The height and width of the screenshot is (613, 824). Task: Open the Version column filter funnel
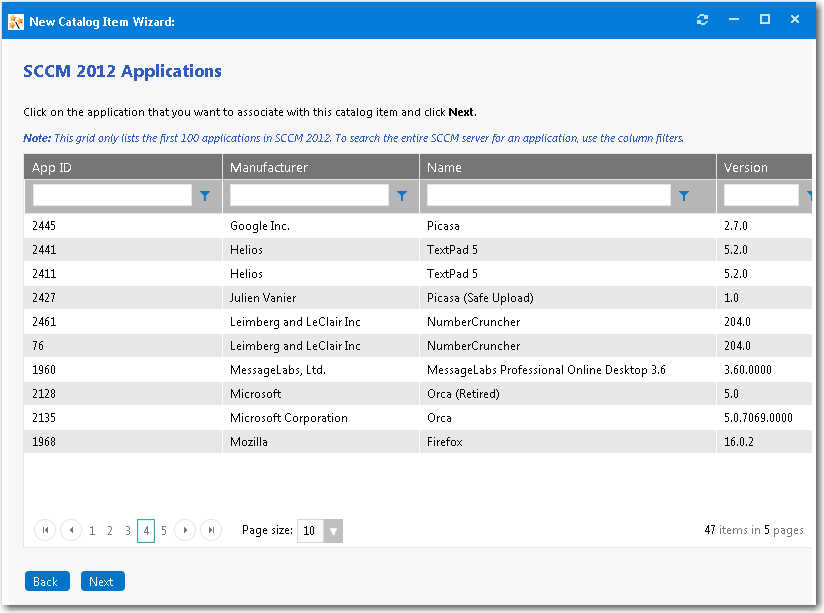pyautogui.click(x=812, y=196)
